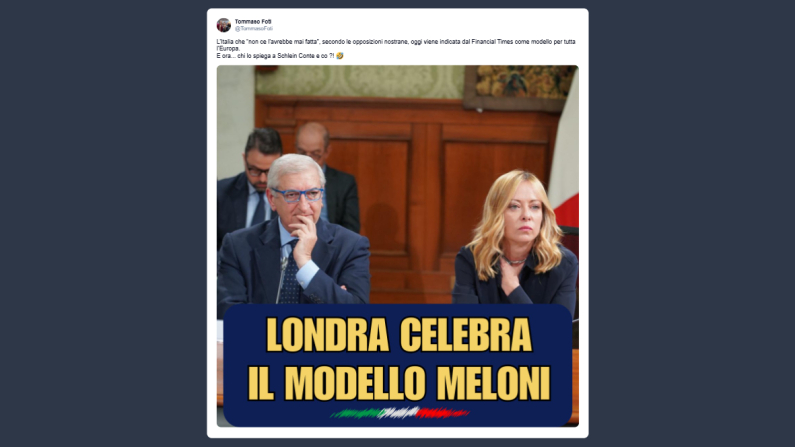
Task: Click the dark-haired man with glasses in background
Action: tap(249, 182)
